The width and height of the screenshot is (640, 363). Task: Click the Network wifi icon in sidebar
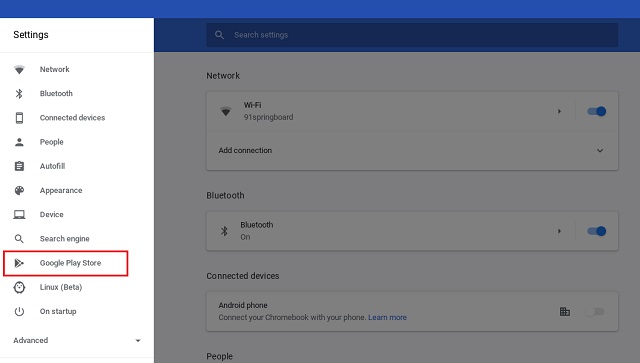pyautogui.click(x=19, y=69)
